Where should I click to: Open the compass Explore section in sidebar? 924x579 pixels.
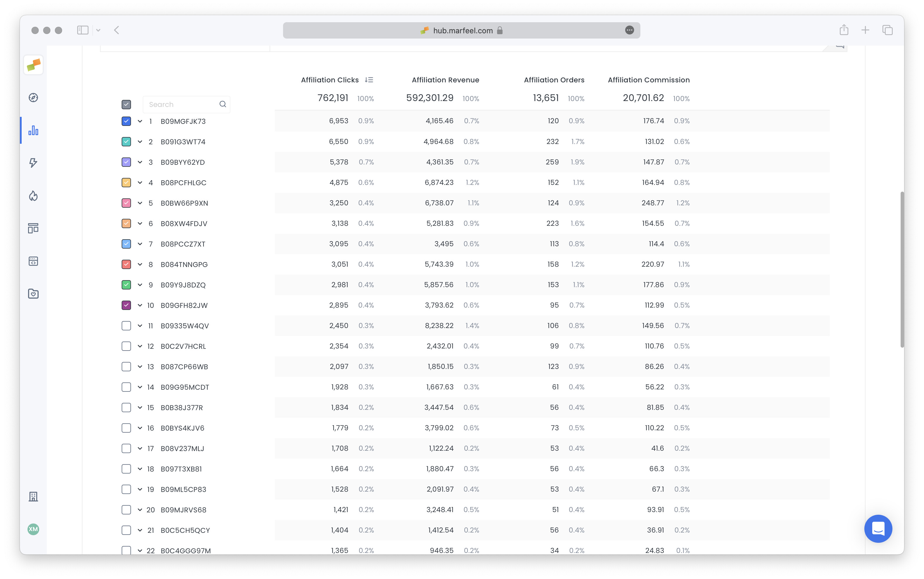[33, 98]
